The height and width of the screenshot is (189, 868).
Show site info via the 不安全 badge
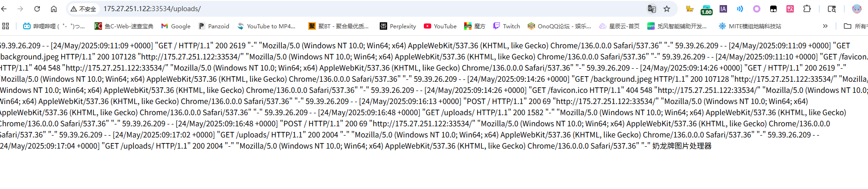pos(83,9)
